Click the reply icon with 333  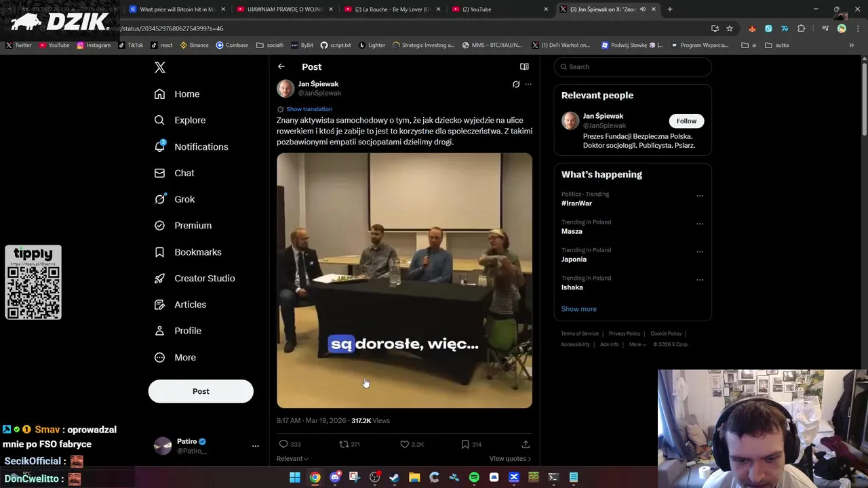point(283,445)
